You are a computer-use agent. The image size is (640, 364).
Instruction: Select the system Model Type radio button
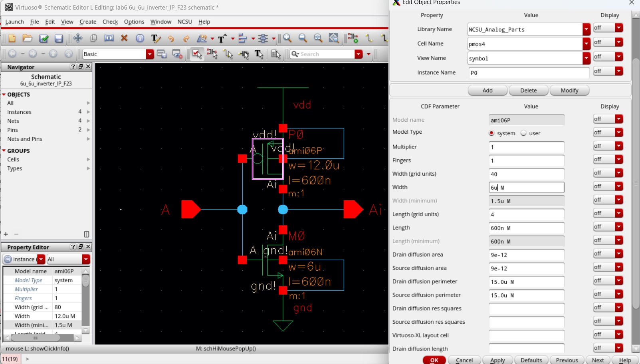tap(491, 133)
